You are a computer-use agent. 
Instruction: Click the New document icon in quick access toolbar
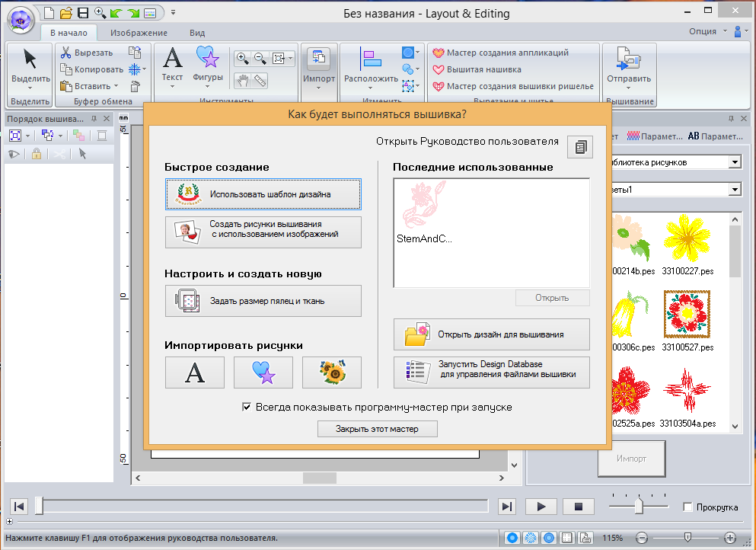tap(49, 12)
